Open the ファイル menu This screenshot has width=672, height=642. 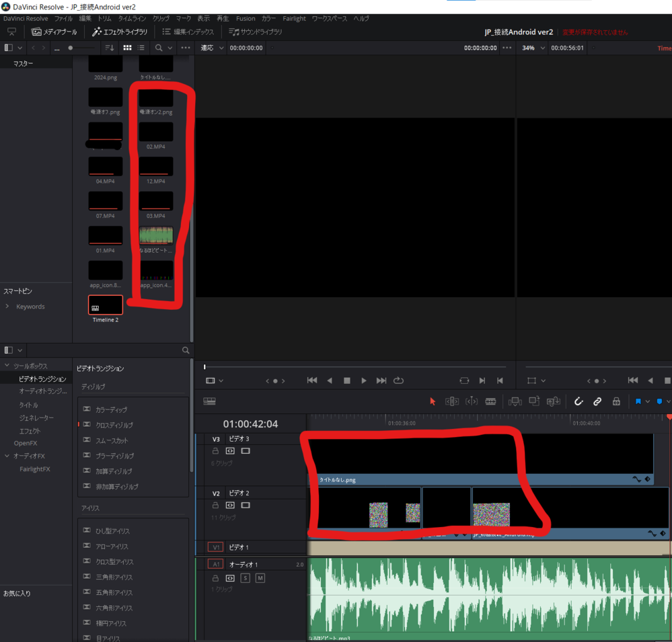tap(63, 18)
